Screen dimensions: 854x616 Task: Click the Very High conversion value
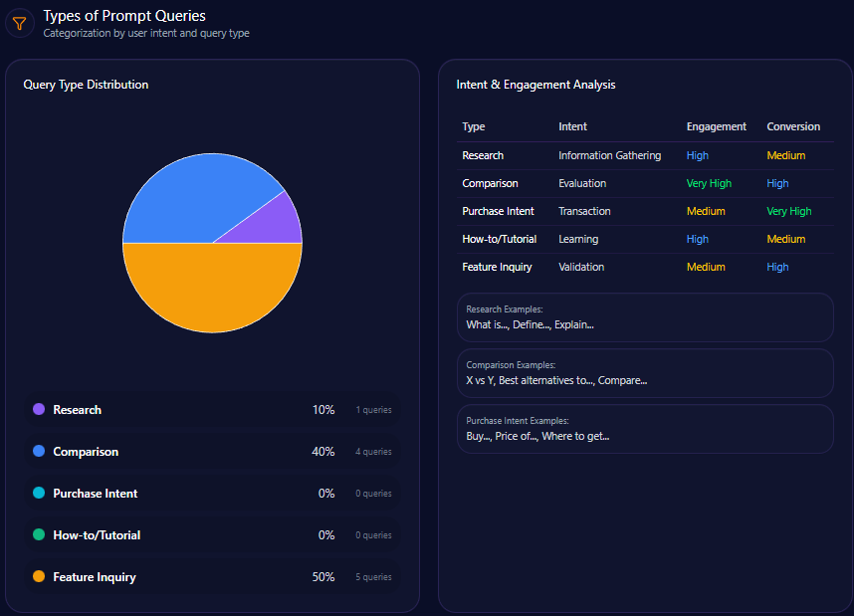click(788, 211)
